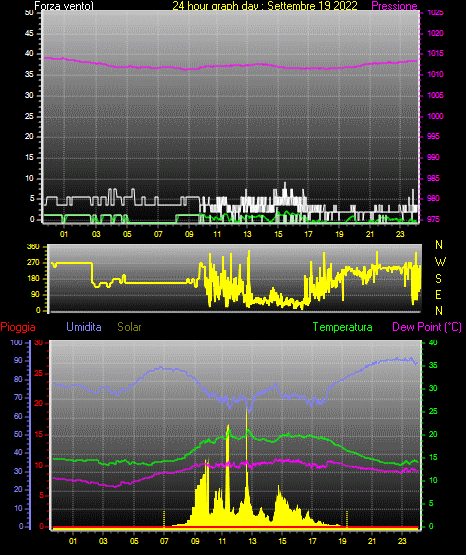
Task: Select the Temperatura legend label
Action: click(x=342, y=327)
